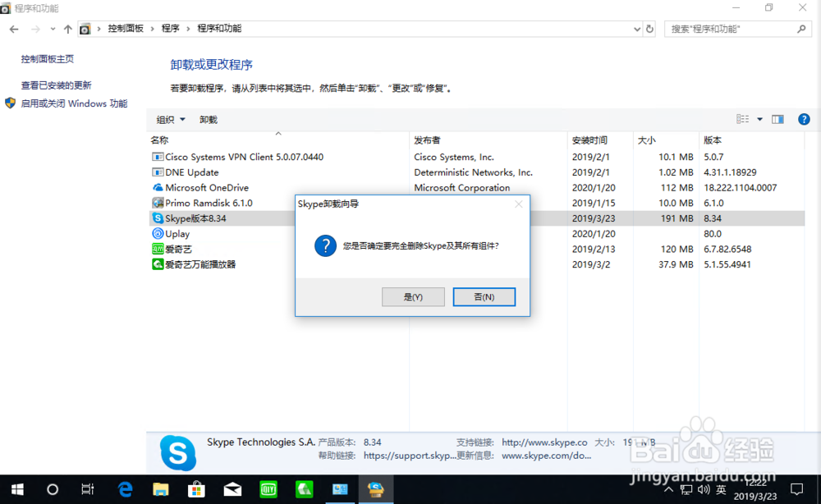Click the change view icon
Screen dimensions: 821x504
tap(742, 119)
